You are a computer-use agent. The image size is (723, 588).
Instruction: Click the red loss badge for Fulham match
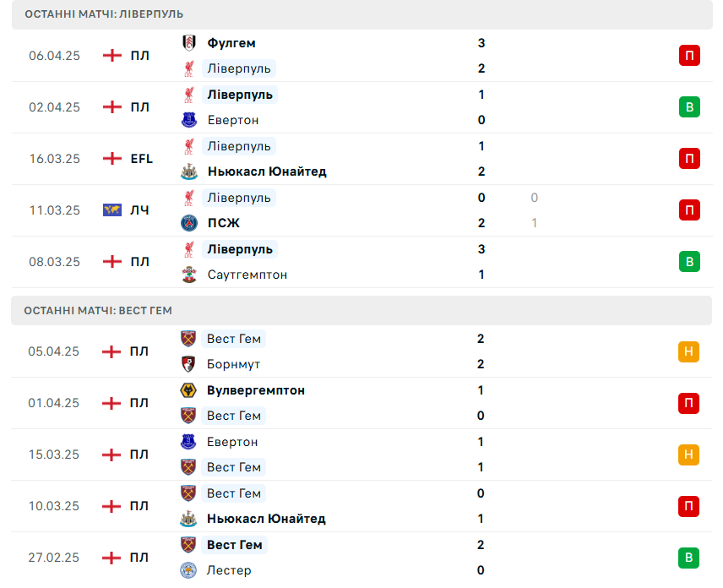689,56
